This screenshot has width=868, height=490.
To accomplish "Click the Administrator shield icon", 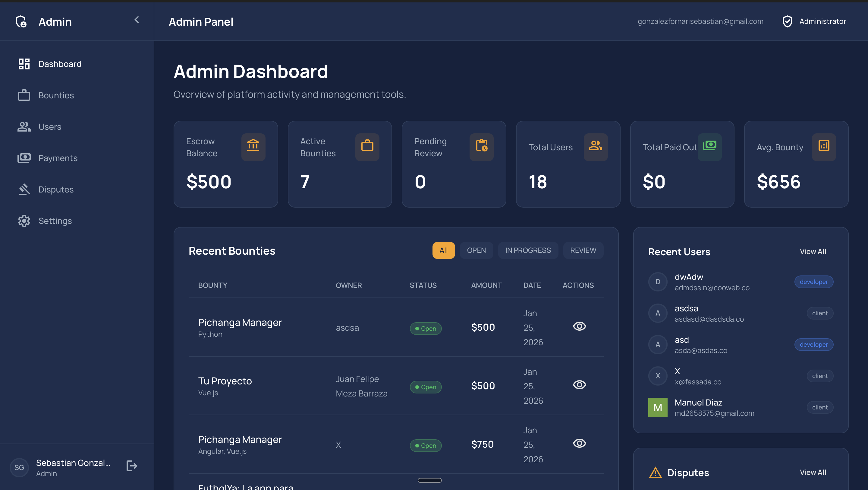I will (x=787, y=22).
